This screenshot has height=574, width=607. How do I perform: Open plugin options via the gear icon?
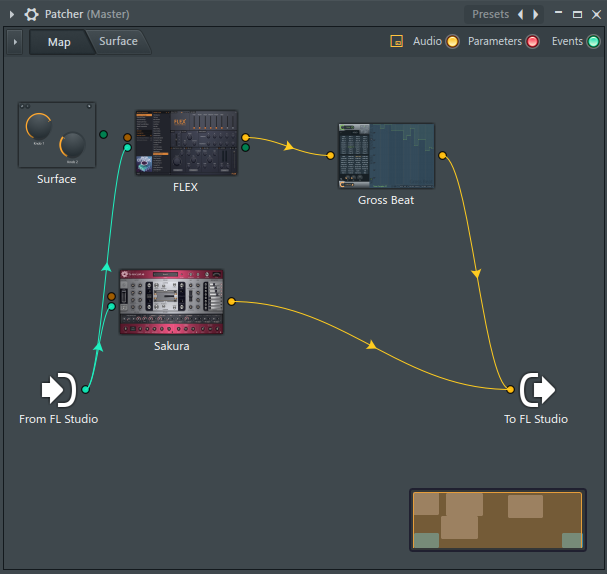(x=32, y=15)
